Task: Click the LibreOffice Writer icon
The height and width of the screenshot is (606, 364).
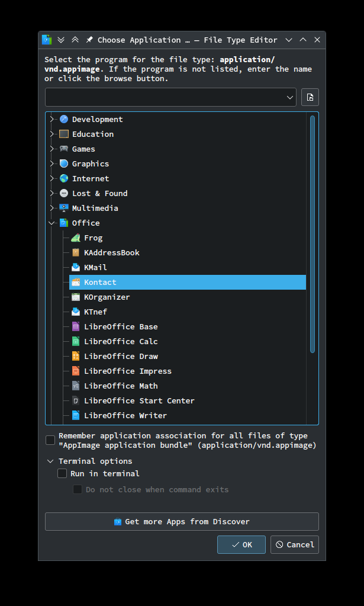Action: tap(76, 415)
